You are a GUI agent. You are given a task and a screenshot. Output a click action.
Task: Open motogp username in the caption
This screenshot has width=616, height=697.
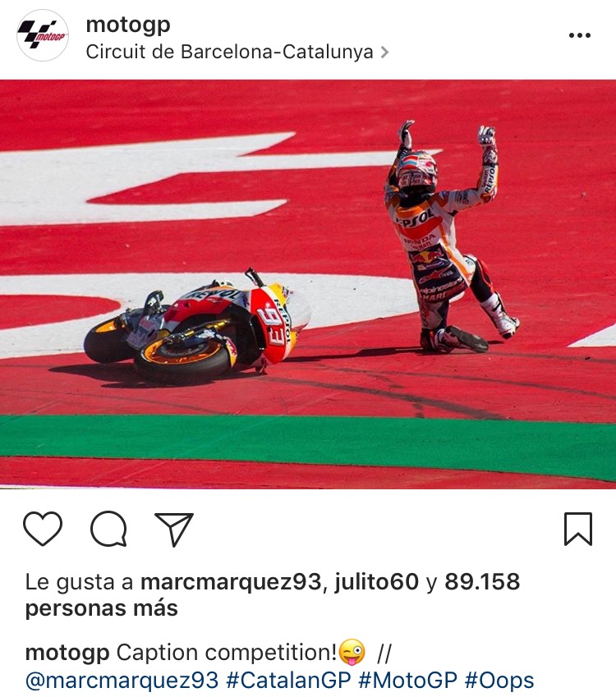[x=67, y=653]
